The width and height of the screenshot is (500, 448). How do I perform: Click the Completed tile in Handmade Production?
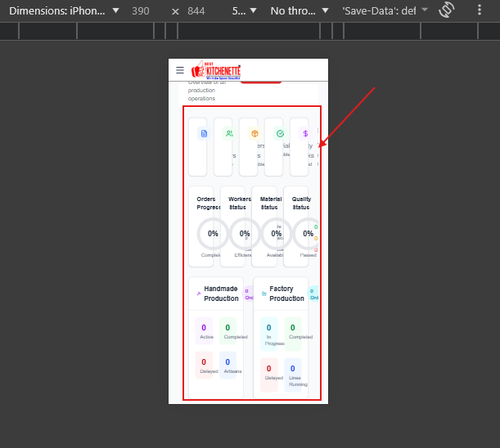coord(228,331)
